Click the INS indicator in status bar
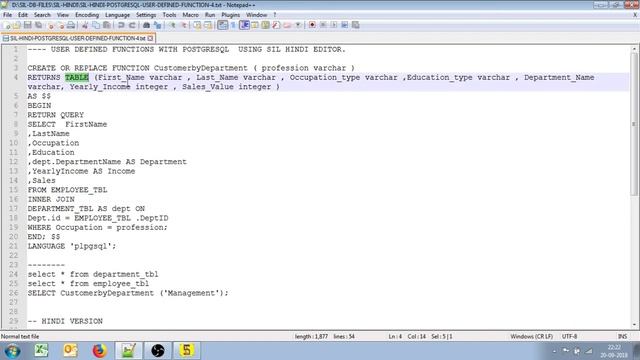This screenshot has height=360, width=640. 622,337
